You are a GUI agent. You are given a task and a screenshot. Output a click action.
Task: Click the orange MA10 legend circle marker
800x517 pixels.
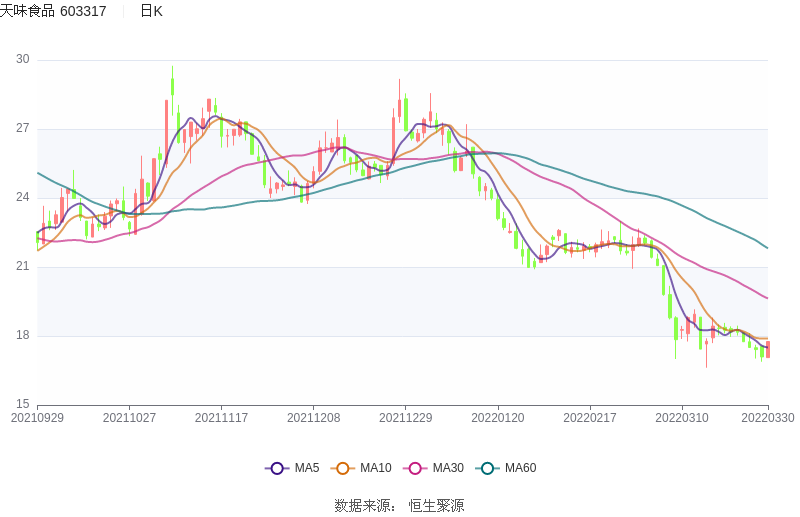(343, 468)
